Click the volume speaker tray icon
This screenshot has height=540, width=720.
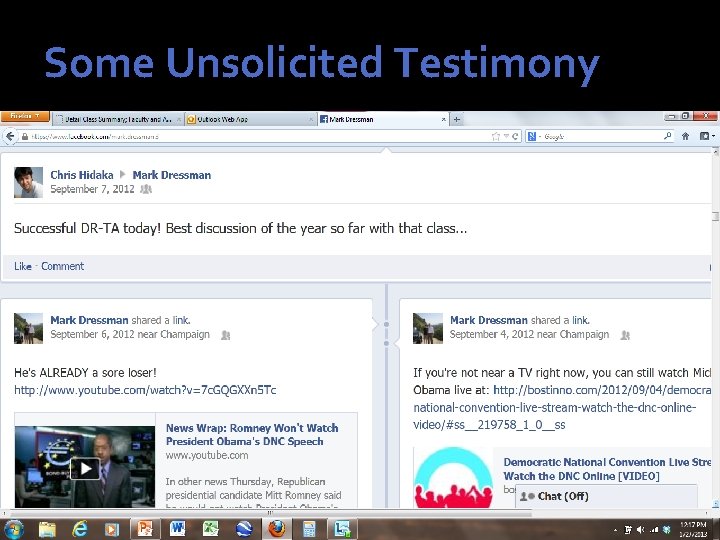click(x=640, y=530)
